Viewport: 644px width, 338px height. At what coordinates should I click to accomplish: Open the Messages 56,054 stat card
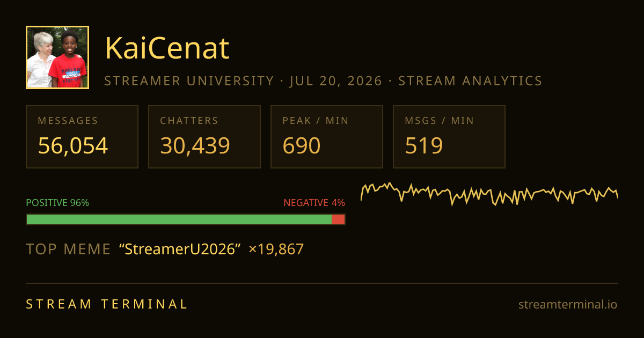pyautogui.click(x=82, y=137)
